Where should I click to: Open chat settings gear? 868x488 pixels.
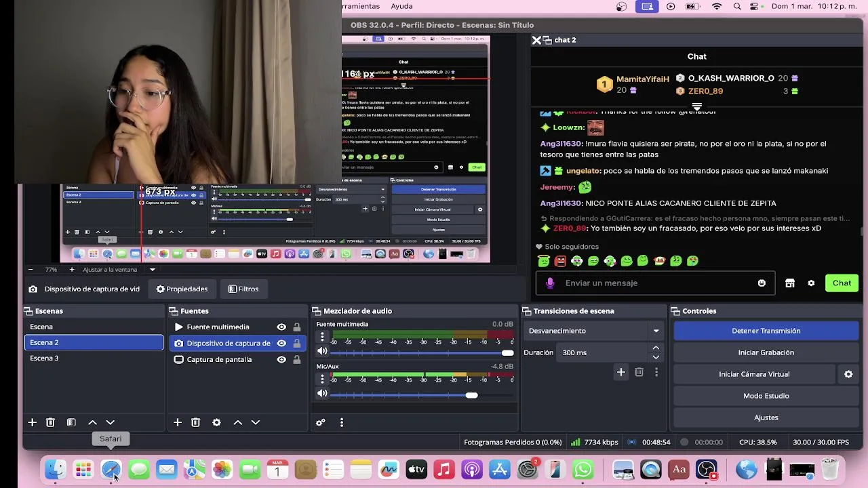[811, 283]
